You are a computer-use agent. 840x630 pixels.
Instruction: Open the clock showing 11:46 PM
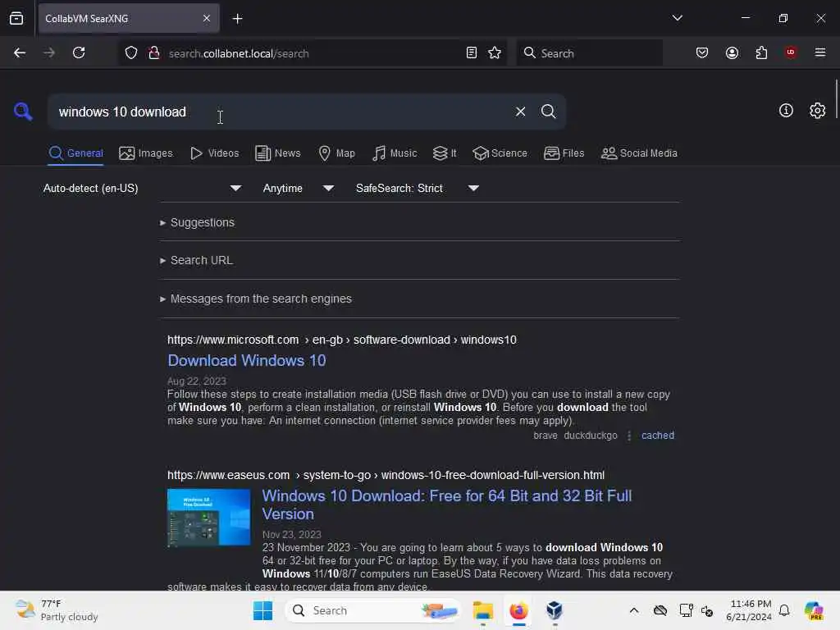point(750,610)
